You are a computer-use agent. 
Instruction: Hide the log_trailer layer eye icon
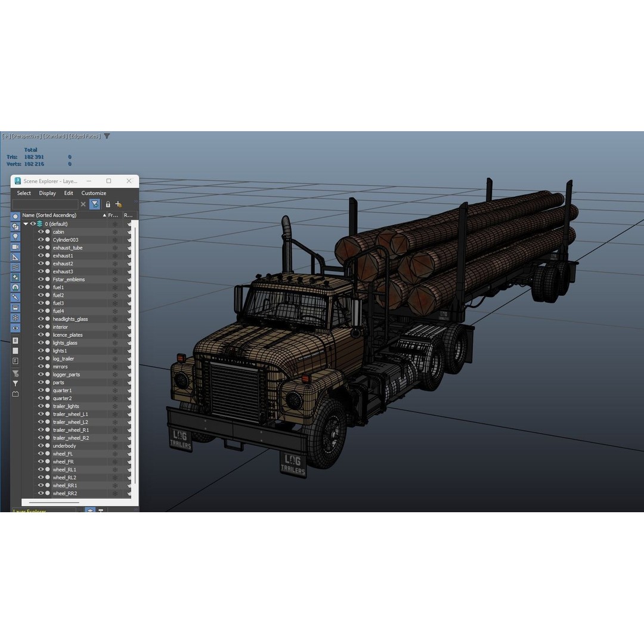click(41, 358)
